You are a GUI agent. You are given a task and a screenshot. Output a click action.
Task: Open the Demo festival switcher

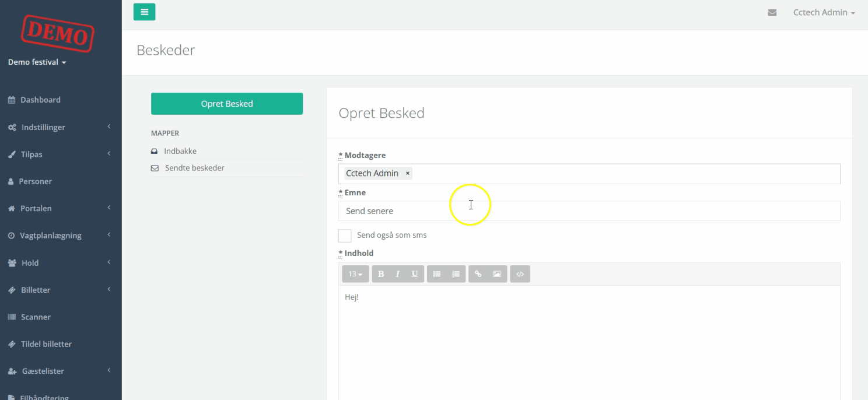[37, 62]
